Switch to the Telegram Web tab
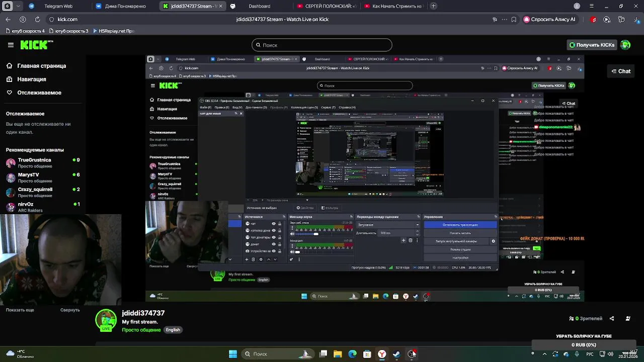Viewport: 644px width, 362px height. pyautogui.click(x=58, y=6)
